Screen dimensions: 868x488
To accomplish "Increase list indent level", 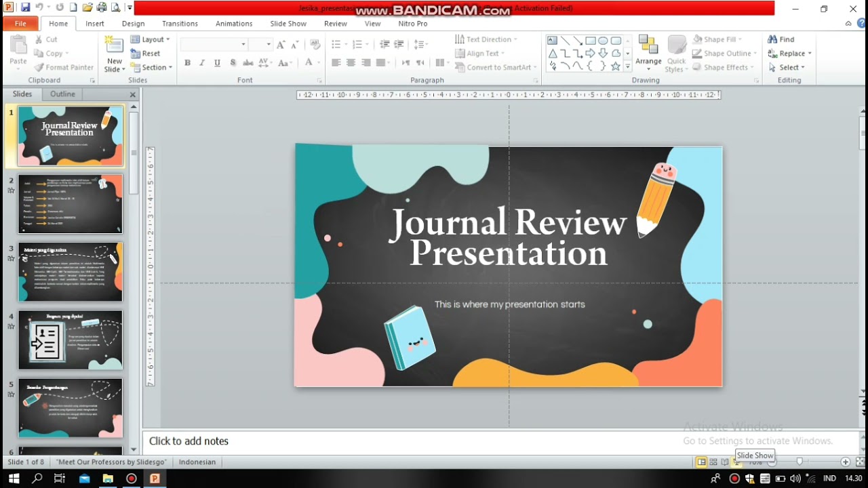I will 399,45.
